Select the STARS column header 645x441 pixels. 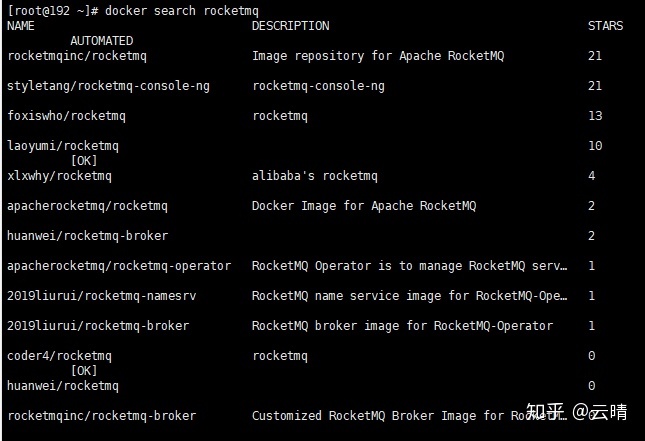pyautogui.click(x=605, y=26)
